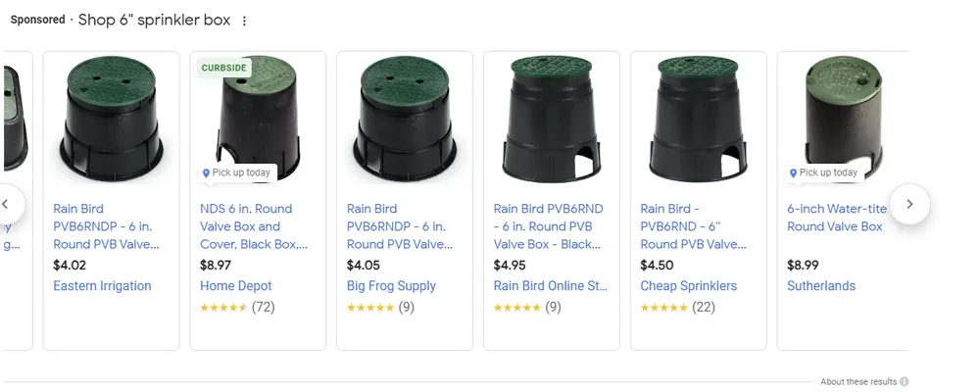
Task: Click the previous arrow on product carousel
Action: pyautogui.click(x=6, y=204)
